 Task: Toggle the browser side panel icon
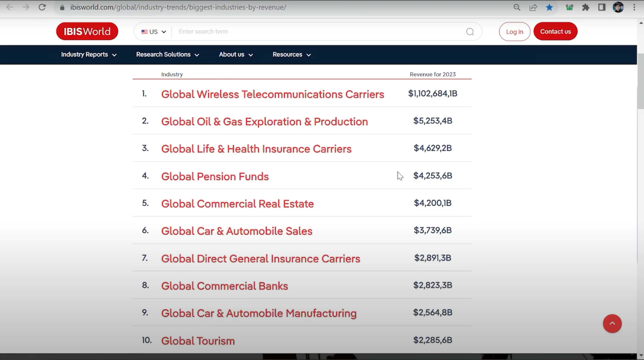(x=602, y=7)
